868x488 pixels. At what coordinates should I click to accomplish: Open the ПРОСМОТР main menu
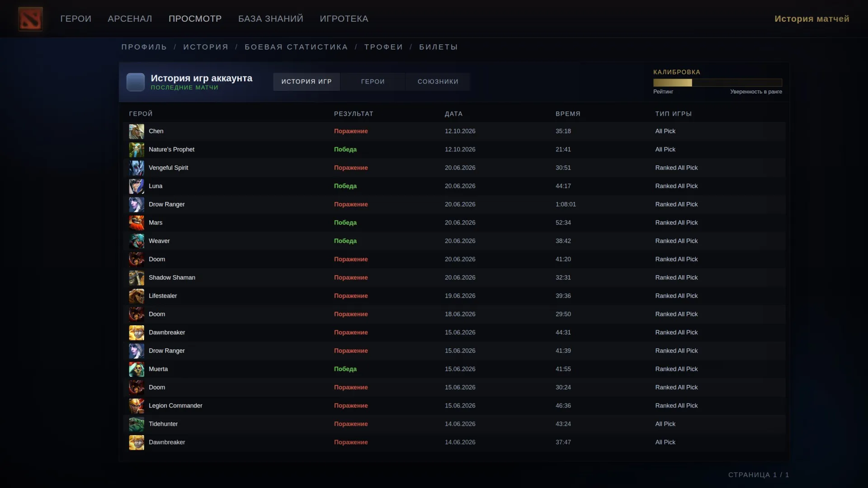195,19
